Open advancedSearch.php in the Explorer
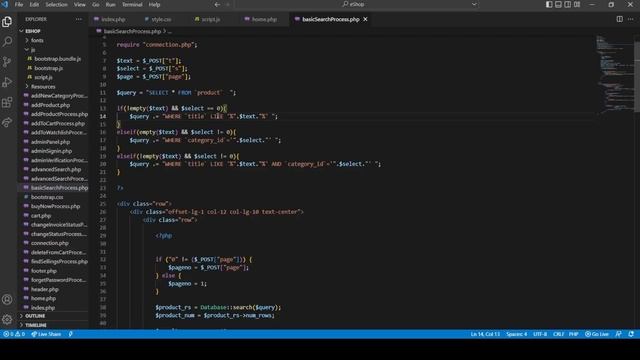This screenshot has height=360, width=640. coord(56,169)
